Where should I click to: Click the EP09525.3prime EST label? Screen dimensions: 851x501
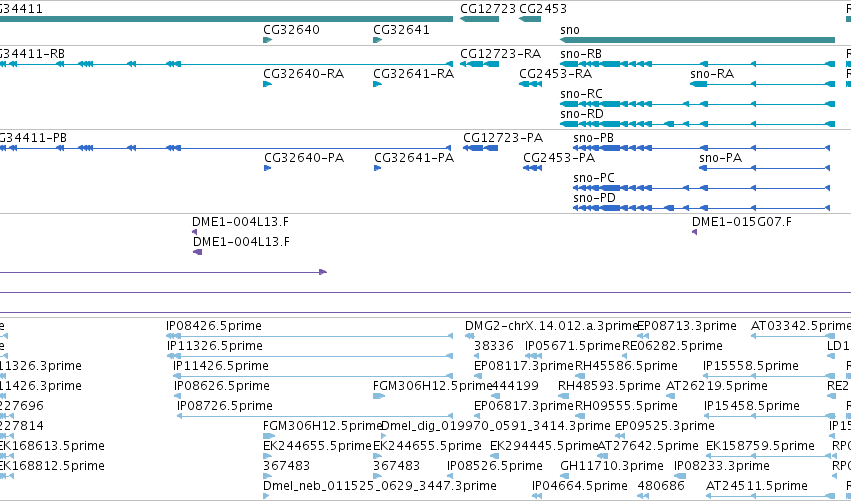(665, 426)
